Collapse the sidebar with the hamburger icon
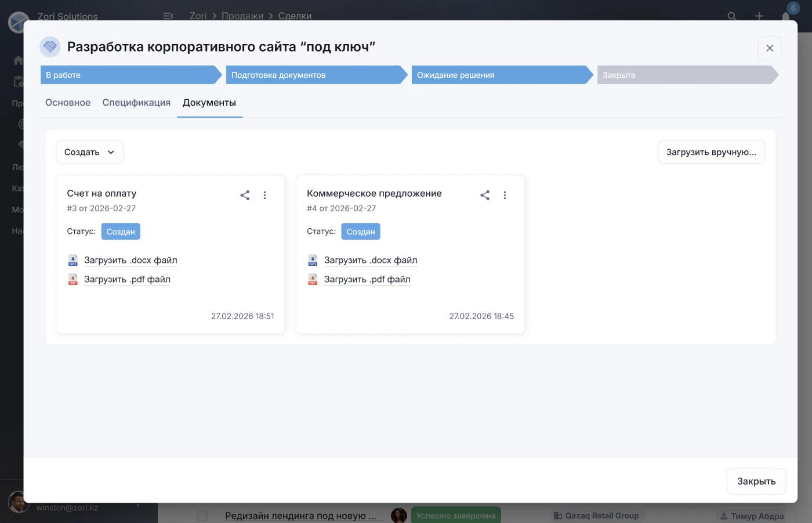812x523 pixels. click(168, 16)
